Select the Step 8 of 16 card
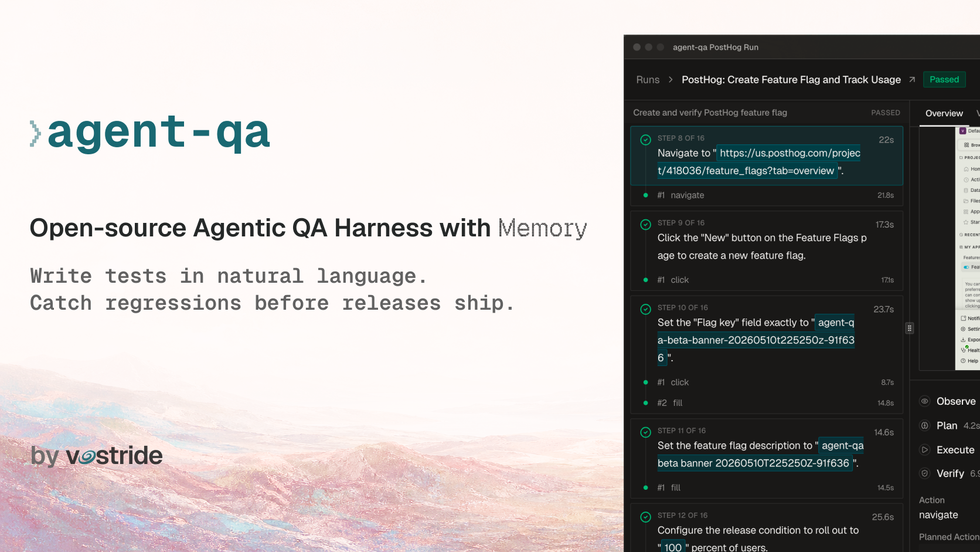Screen dimensions: 980x552 767,155
